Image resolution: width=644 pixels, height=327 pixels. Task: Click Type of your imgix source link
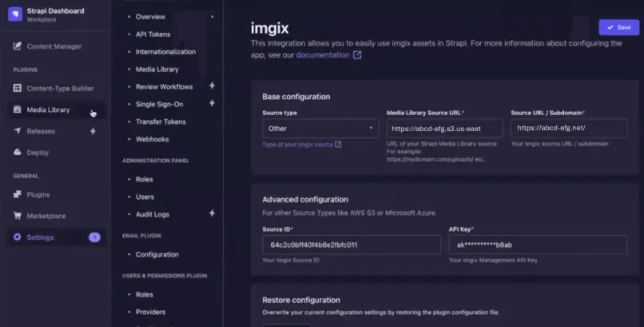(x=298, y=144)
